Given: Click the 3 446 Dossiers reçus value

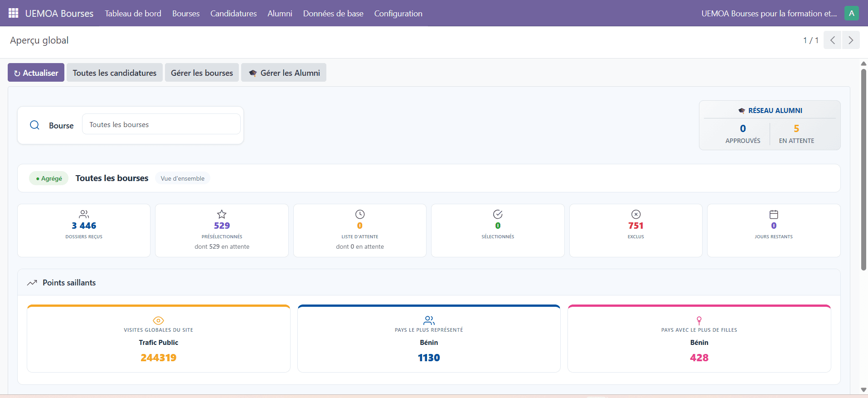Looking at the screenshot, I should pyautogui.click(x=84, y=226).
